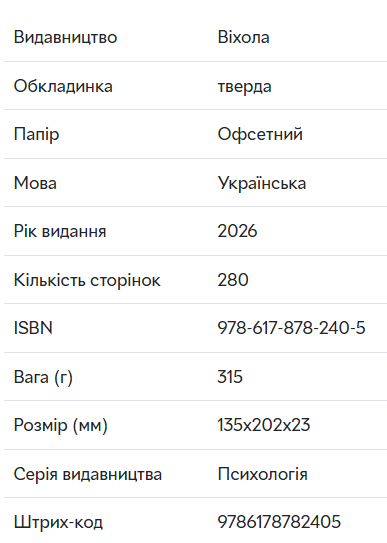Select the Вага (г) label
The image size is (387, 543).
pyautogui.click(x=43, y=377)
